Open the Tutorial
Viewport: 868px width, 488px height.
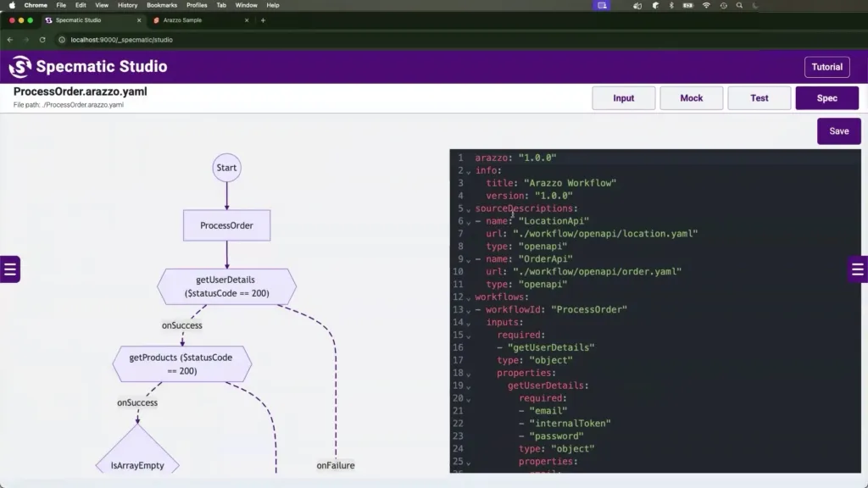click(x=826, y=67)
